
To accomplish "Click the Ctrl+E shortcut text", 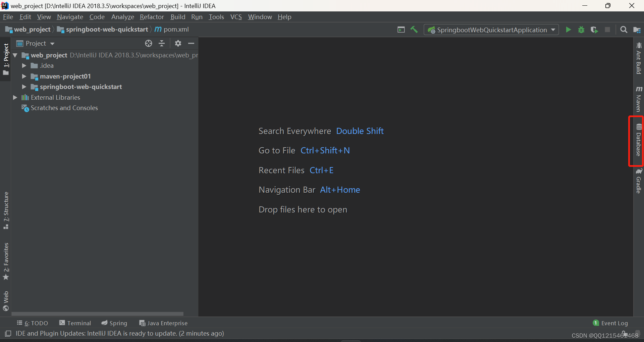I will (x=321, y=170).
